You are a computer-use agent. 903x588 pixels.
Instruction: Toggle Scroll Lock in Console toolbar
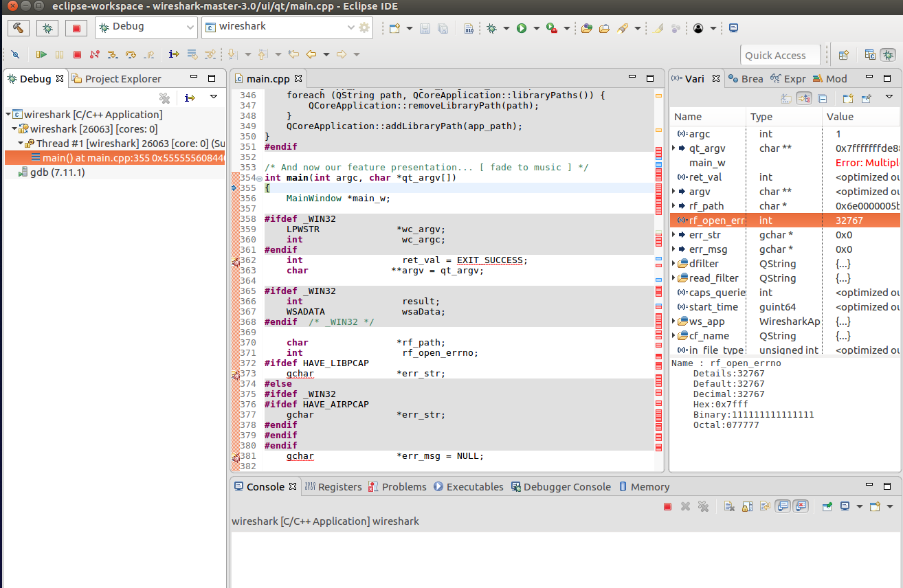pos(747,506)
